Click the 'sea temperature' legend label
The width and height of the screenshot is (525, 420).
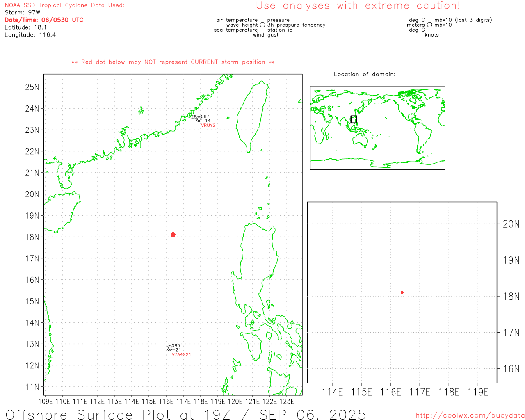236,30
